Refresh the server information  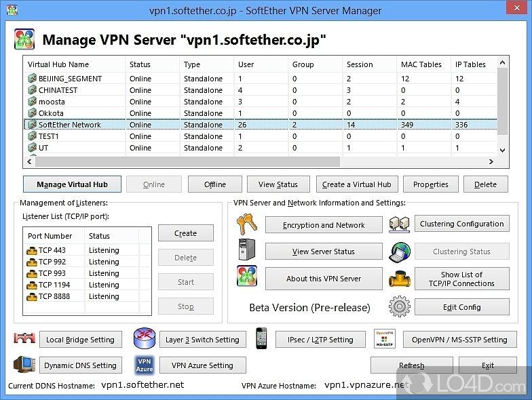[411, 365]
